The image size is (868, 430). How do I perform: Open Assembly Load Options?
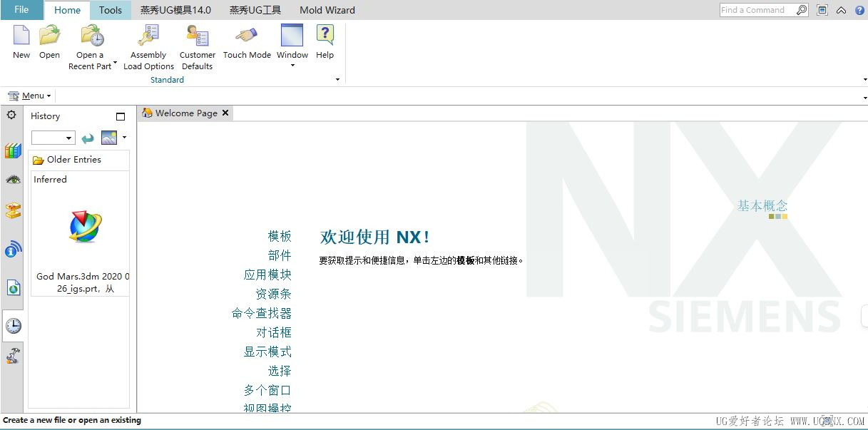[x=148, y=36]
